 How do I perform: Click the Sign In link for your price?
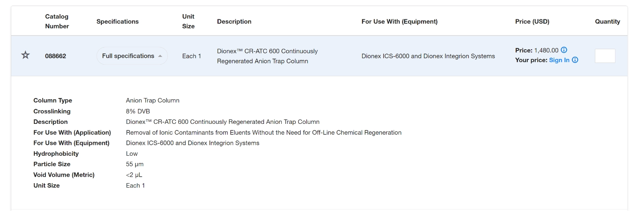559,60
